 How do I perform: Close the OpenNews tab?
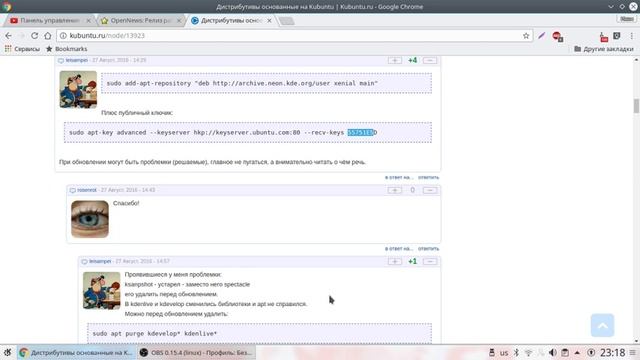click(179, 20)
